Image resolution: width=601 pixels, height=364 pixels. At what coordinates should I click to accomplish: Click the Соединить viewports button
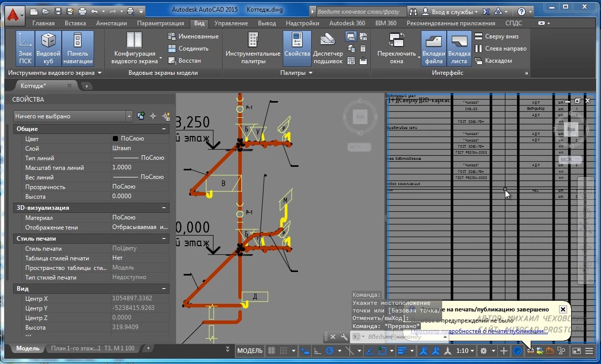click(189, 48)
